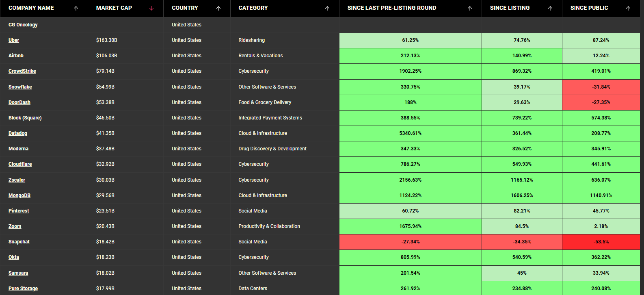Sort the Since Listing column via arrow

(x=550, y=8)
